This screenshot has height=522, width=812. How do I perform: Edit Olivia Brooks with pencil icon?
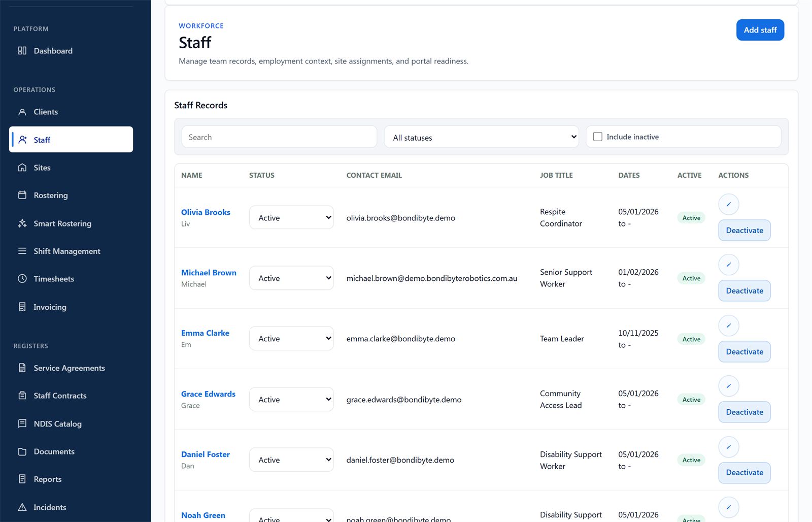click(729, 204)
